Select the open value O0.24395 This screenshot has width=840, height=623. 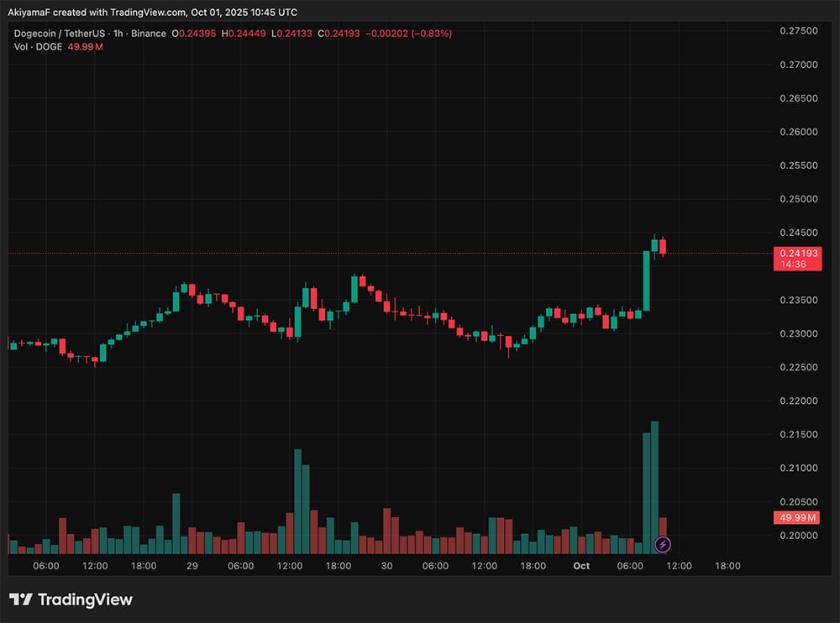(x=194, y=34)
